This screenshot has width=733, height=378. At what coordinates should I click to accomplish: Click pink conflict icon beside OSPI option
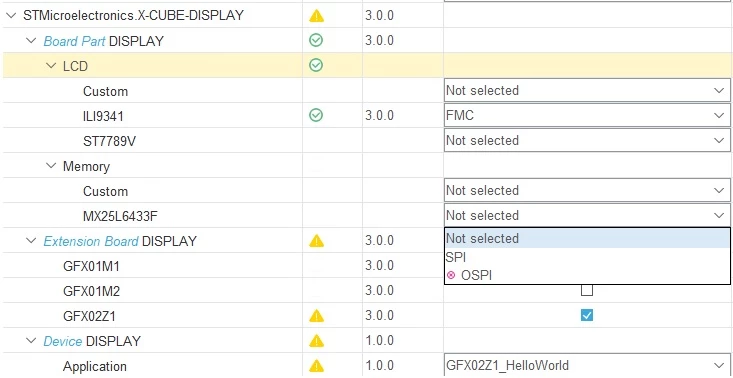[x=451, y=276]
